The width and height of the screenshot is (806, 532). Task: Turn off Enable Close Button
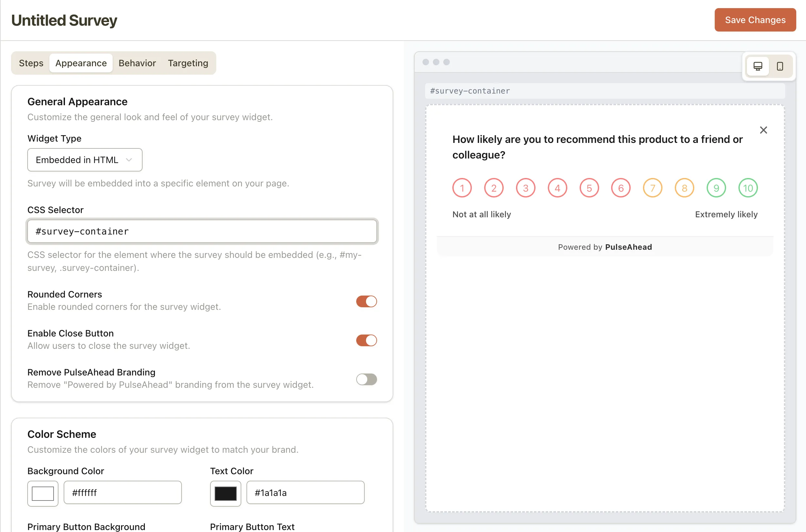pos(366,340)
